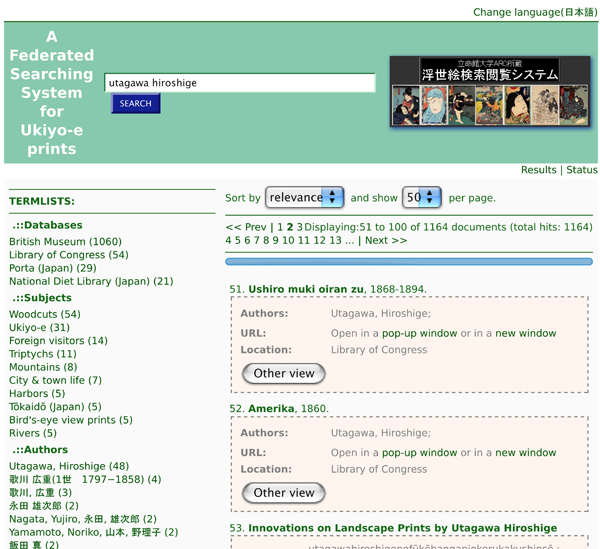The width and height of the screenshot is (600, 549).
Task: Switch language via Change language link
Action: (x=535, y=12)
